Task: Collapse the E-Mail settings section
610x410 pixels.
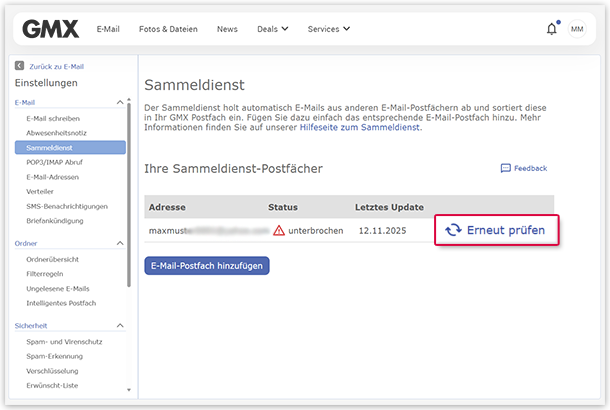Action: click(120, 102)
